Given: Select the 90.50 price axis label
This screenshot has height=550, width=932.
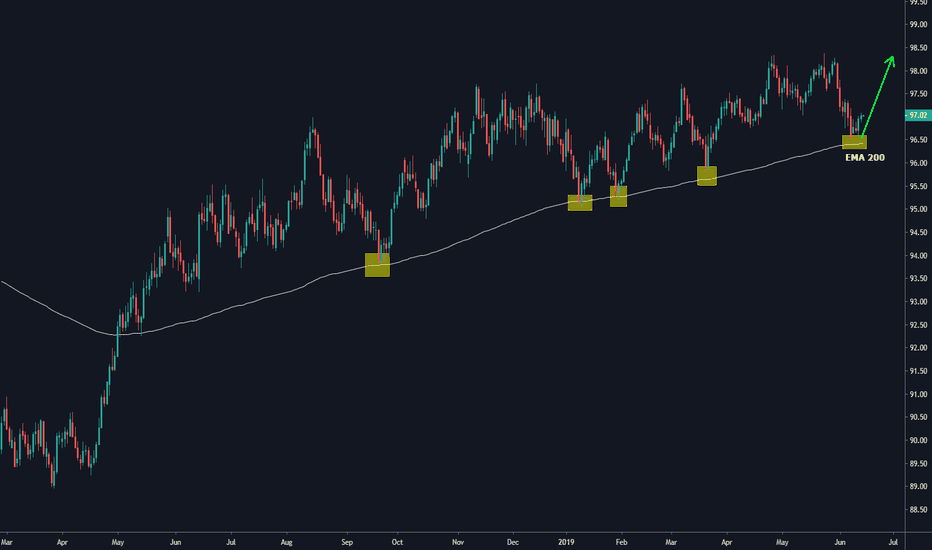Looking at the screenshot, I should (918, 417).
